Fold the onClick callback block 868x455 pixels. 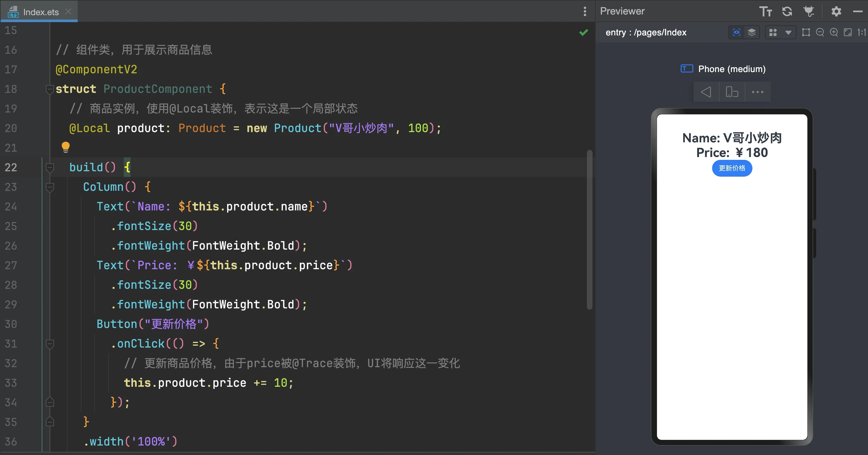[50, 344]
